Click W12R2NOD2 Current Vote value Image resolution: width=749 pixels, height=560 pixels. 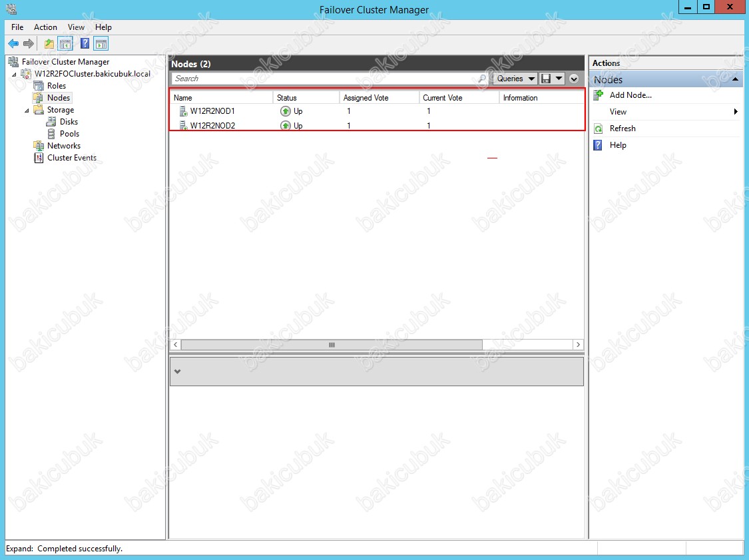[x=429, y=126]
